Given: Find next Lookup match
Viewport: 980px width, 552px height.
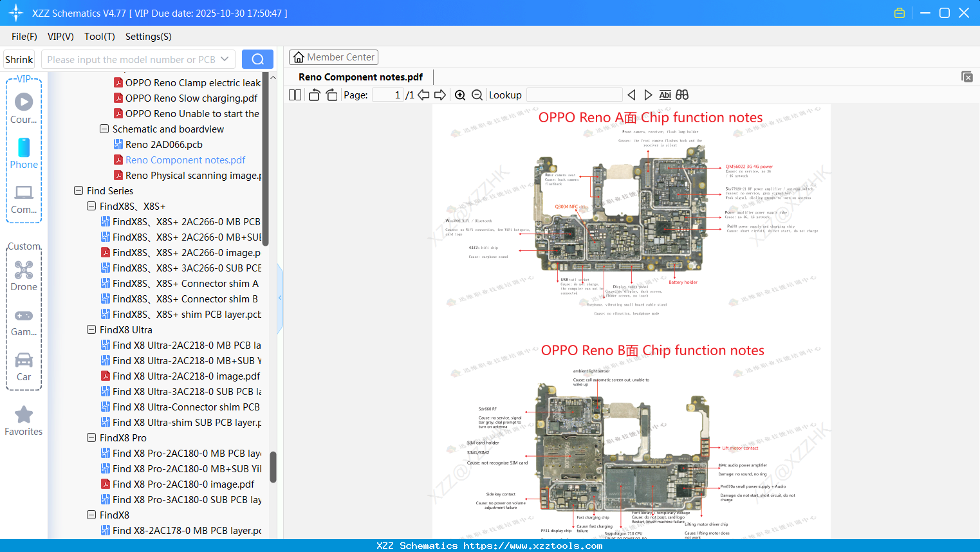Looking at the screenshot, I should [648, 95].
